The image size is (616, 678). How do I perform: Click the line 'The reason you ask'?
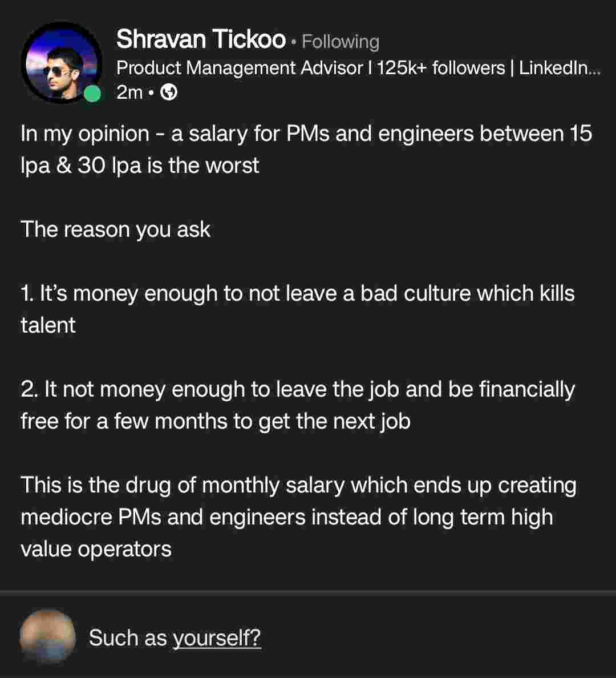pos(116,229)
